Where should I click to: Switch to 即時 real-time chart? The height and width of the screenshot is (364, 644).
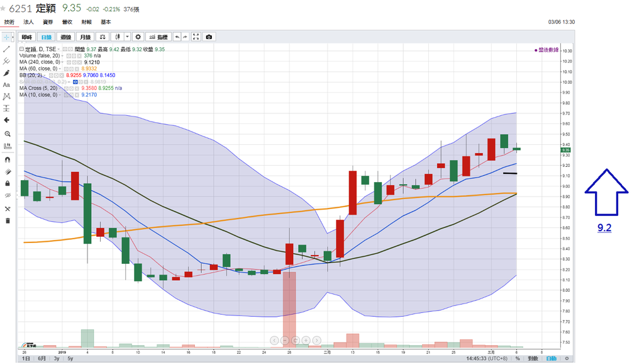(x=26, y=37)
